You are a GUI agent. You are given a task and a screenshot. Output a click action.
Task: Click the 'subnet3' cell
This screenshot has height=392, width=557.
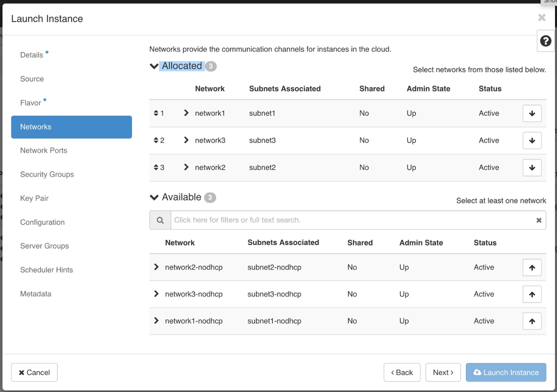coord(262,140)
